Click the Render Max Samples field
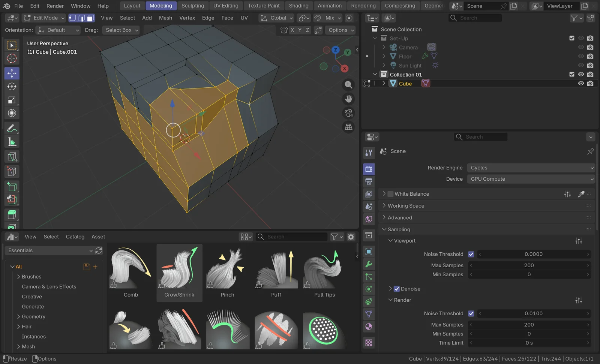 [x=529, y=325]
